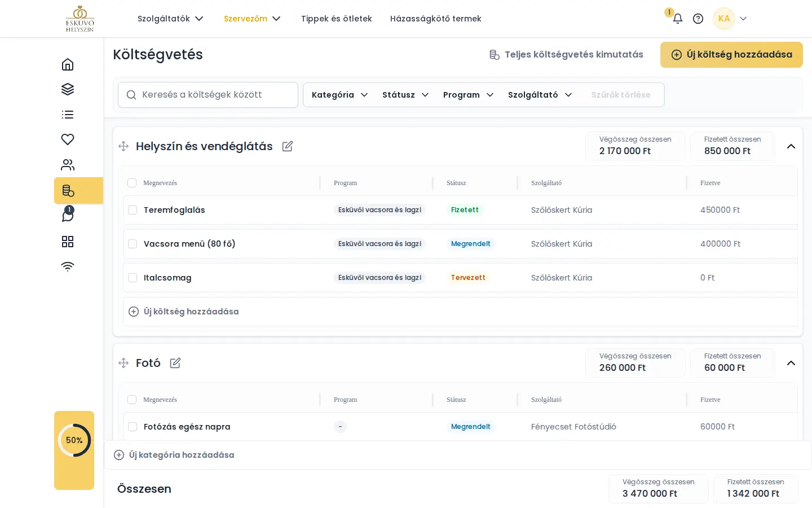This screenshot has height=508, width=812.
Task: Open the Státusz filter dropdown
Action: point(405,95)
